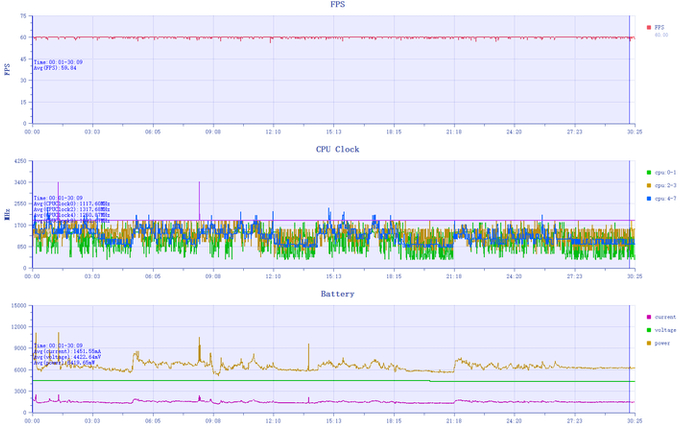The image size is (700, 428).
Task: Toggle the voltage series legend label
Action: click(x=665, y=330)
